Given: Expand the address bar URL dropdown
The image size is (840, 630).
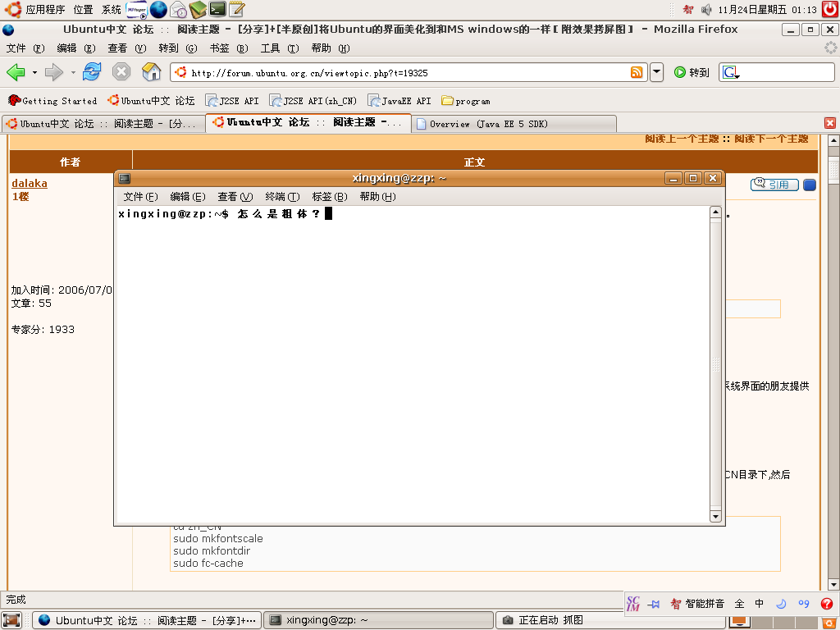Looking at the screenshot, I should pos(657,72).
